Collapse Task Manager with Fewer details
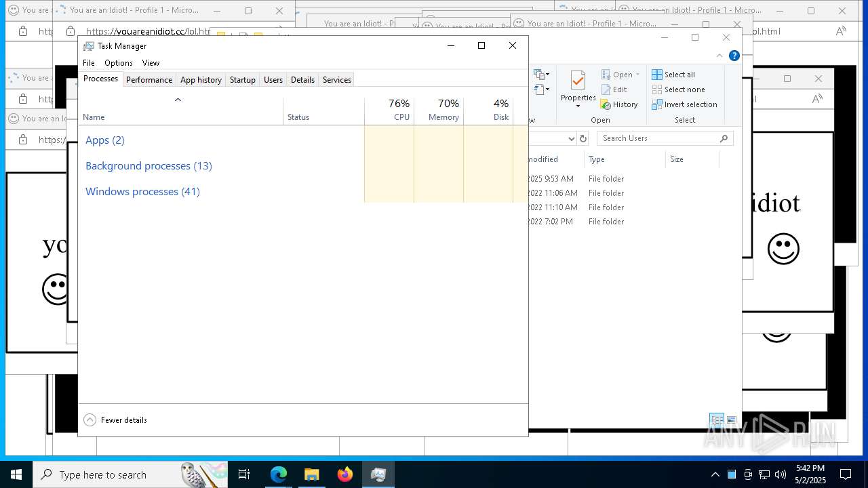 [x=115, y=420]
